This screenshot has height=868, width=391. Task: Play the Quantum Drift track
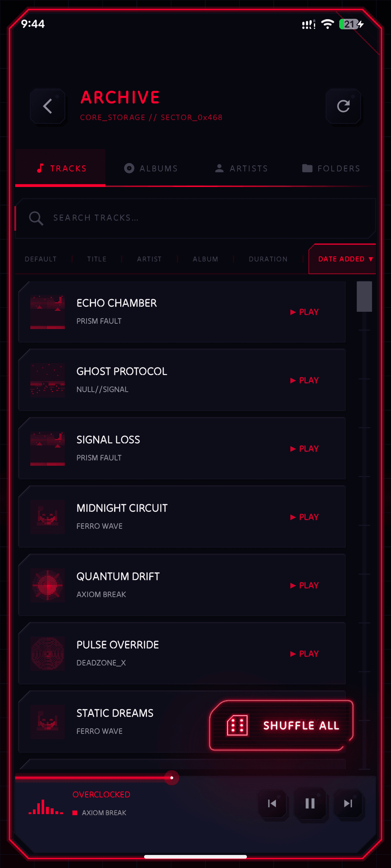(x=304, y=586)
